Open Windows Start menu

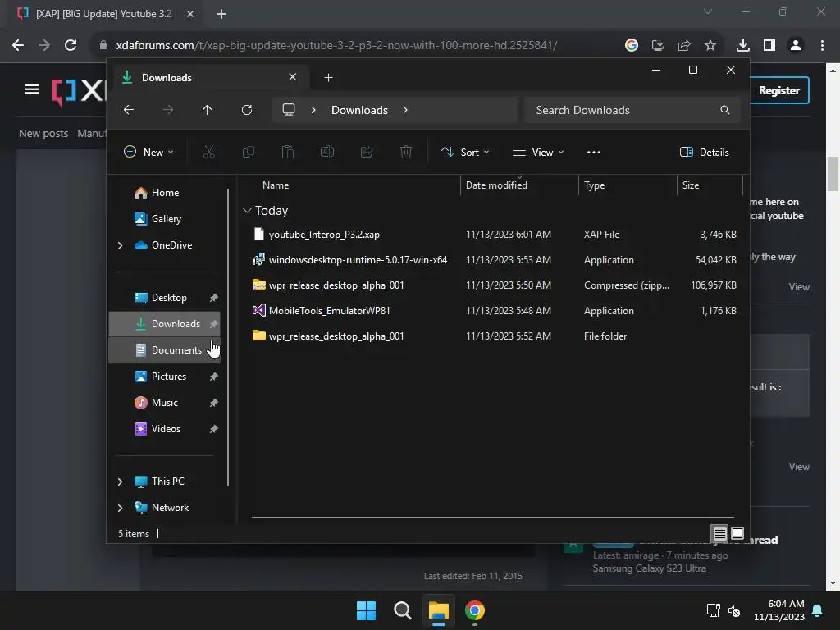[367, 610]
